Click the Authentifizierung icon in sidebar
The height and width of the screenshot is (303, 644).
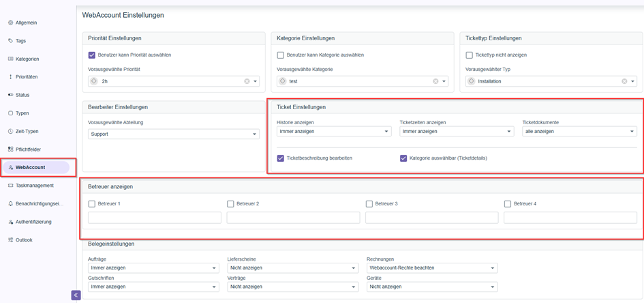coord(10,222)
